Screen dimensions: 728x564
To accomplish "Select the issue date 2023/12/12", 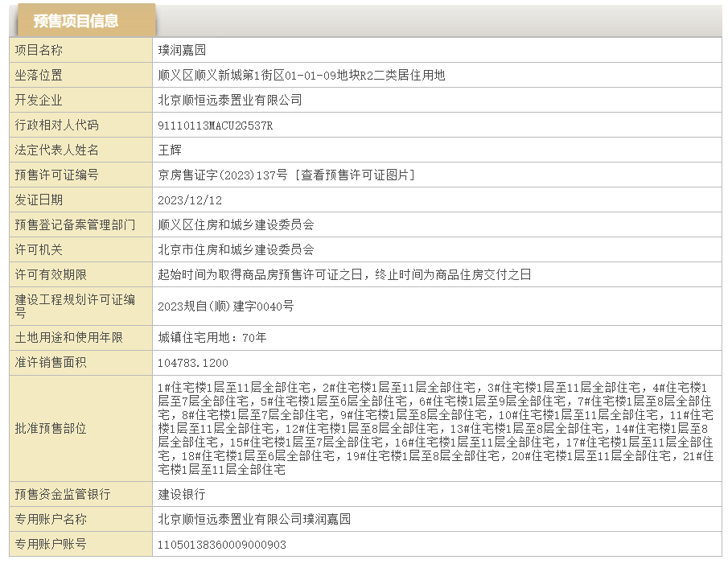I will (189, 200).
